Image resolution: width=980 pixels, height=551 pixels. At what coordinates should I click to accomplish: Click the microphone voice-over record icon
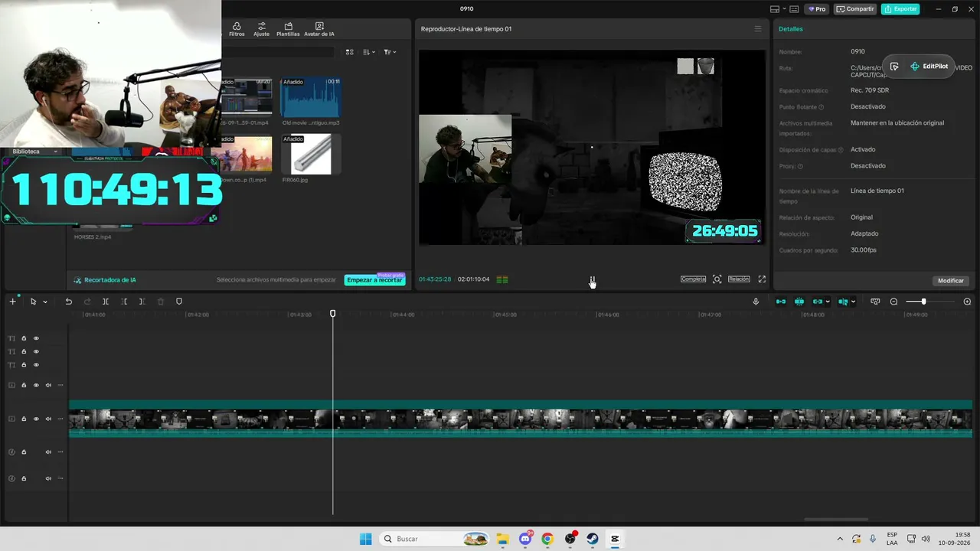coord(756,302)
